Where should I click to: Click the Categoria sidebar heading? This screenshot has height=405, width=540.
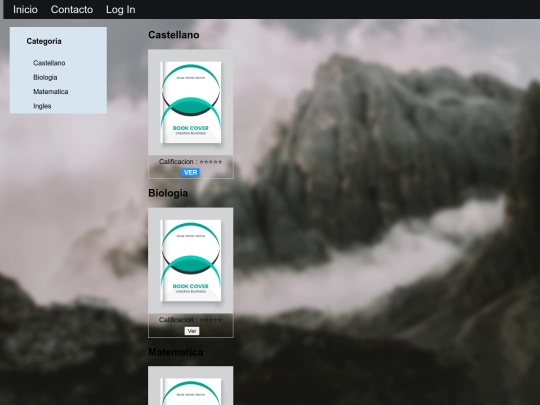pyautogui.click(x=44, y=41)
